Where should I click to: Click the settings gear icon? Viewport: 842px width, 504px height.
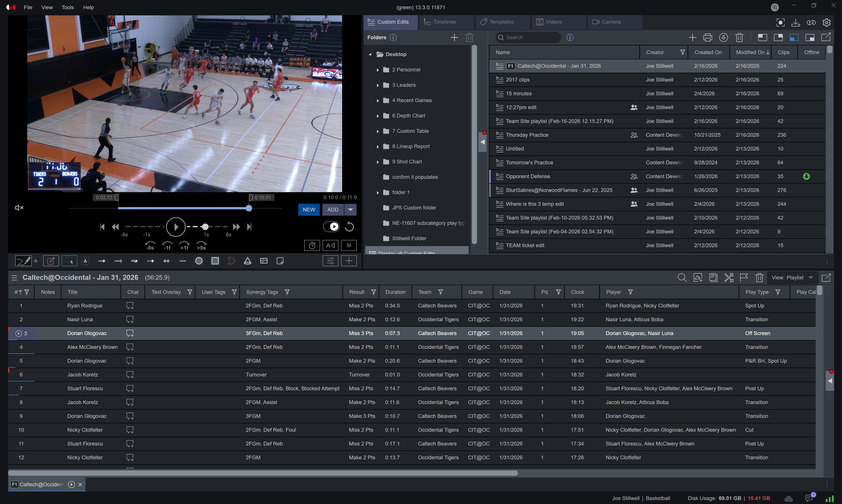[x=826, y=22]
